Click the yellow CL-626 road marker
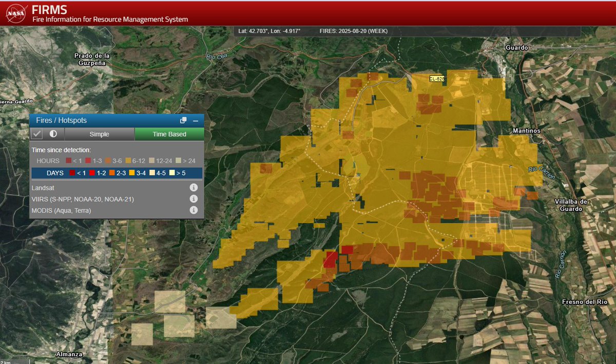 (x=437, y=79)
